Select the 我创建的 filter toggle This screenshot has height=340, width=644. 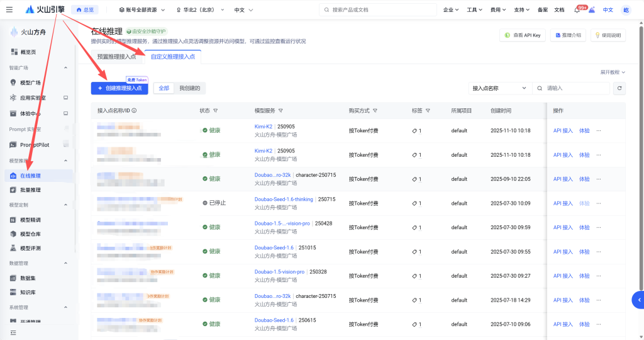[189, 88]
